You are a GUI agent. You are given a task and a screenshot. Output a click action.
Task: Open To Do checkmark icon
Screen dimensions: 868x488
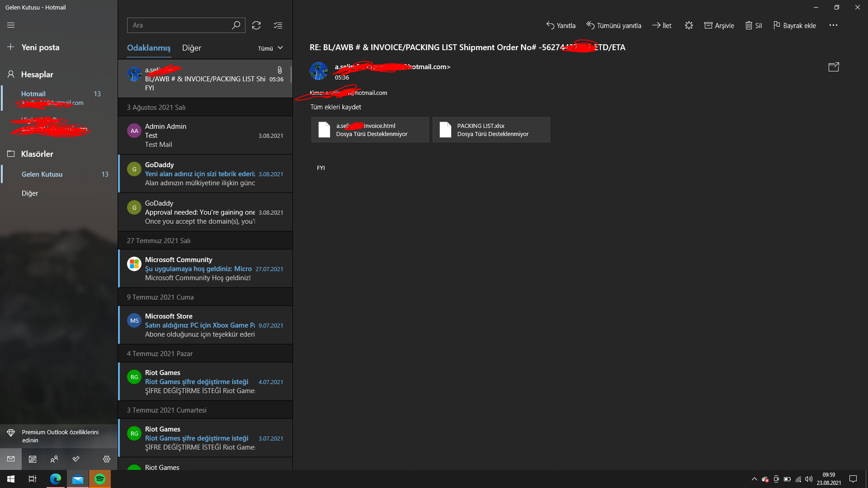pos(76,459)
